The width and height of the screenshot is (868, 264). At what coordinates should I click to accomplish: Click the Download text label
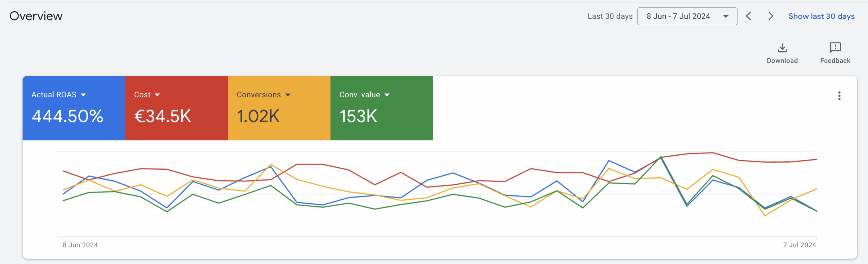782,61
